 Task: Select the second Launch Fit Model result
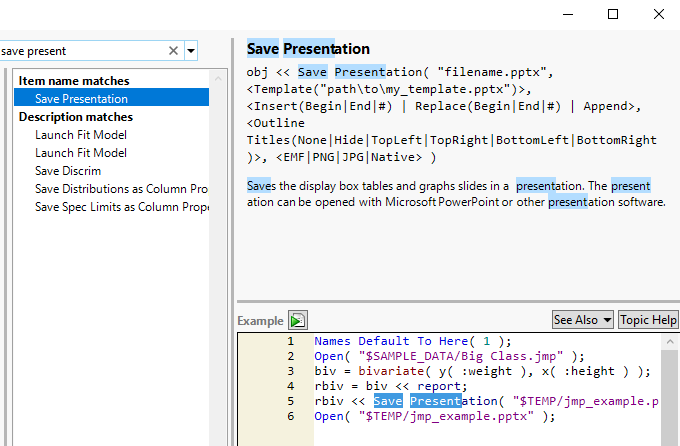81,153
